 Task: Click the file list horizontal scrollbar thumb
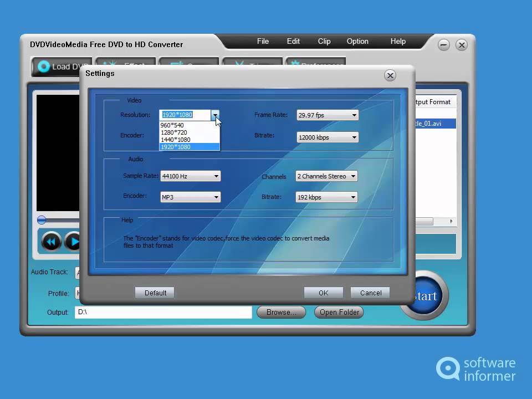[x=424, y=221]
